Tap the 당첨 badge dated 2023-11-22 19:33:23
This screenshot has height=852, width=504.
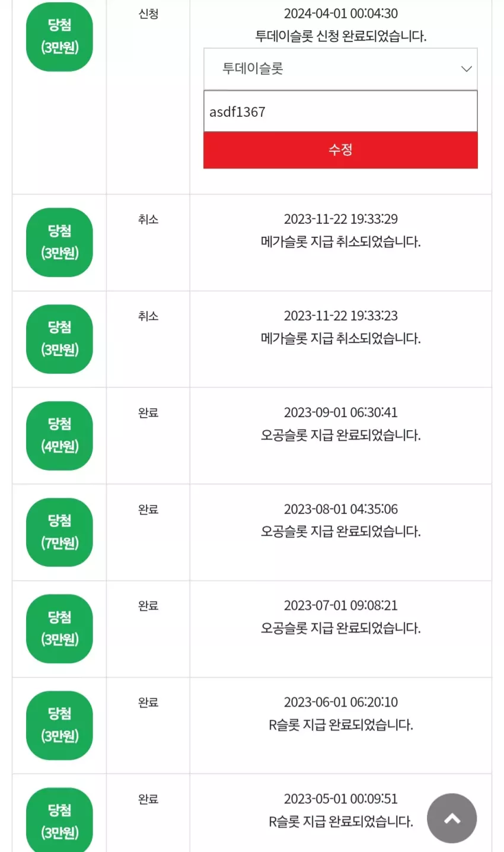59,339
